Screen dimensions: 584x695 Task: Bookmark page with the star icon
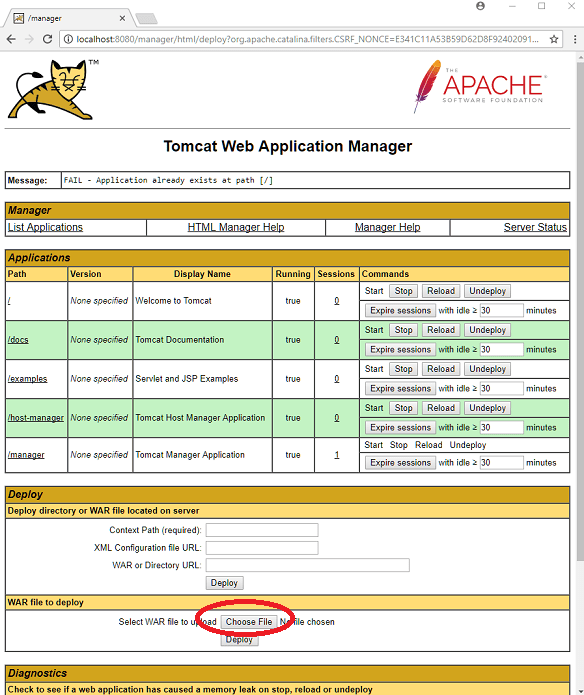click(x=554, y=39)
